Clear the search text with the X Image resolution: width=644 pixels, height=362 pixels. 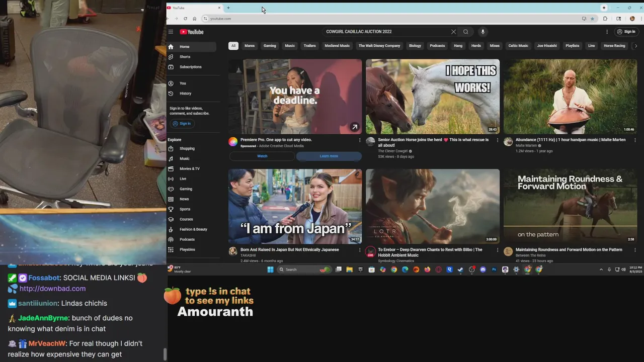pos(453,32)
